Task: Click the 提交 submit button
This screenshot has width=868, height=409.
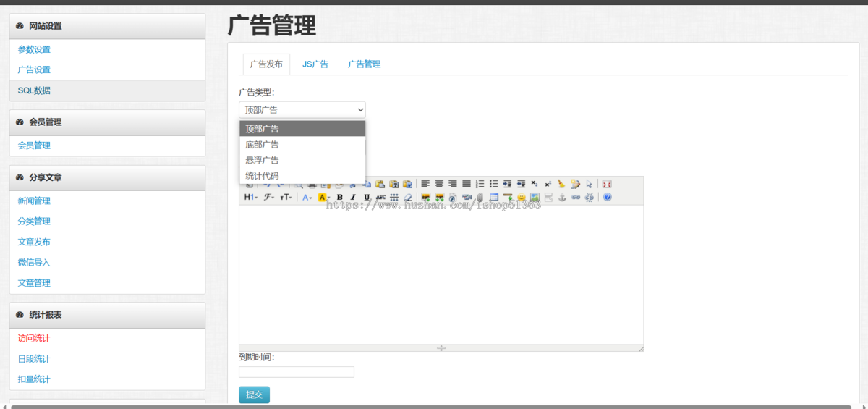Action: 254,395
